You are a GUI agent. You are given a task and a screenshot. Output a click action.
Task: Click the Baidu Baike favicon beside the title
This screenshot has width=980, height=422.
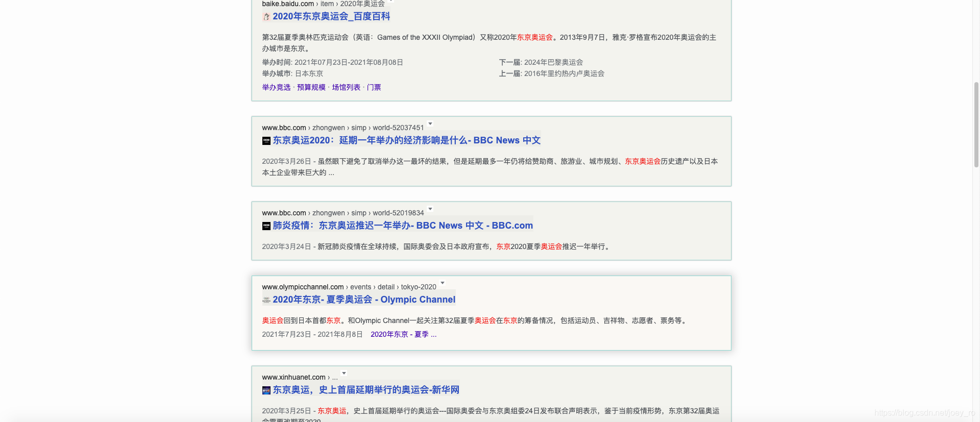pyautogui.click(x=266, y=17)
